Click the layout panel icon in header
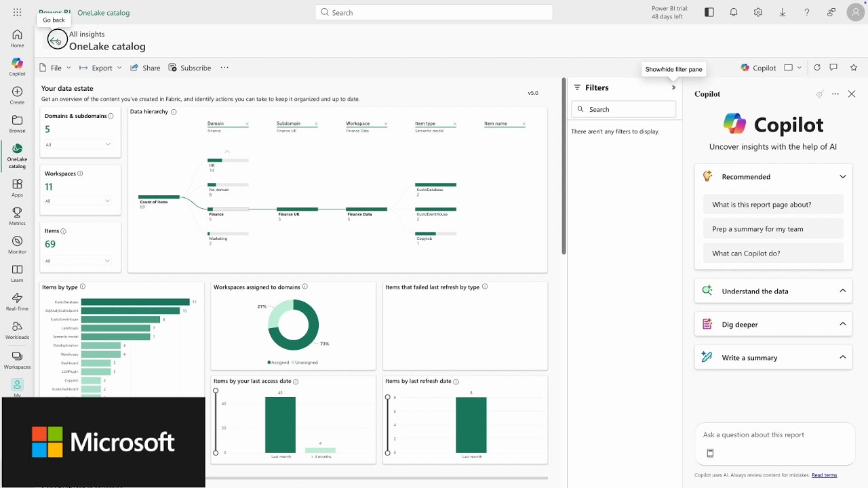The height and width of the screenshot is (488, 868). (x=709, y=12)
